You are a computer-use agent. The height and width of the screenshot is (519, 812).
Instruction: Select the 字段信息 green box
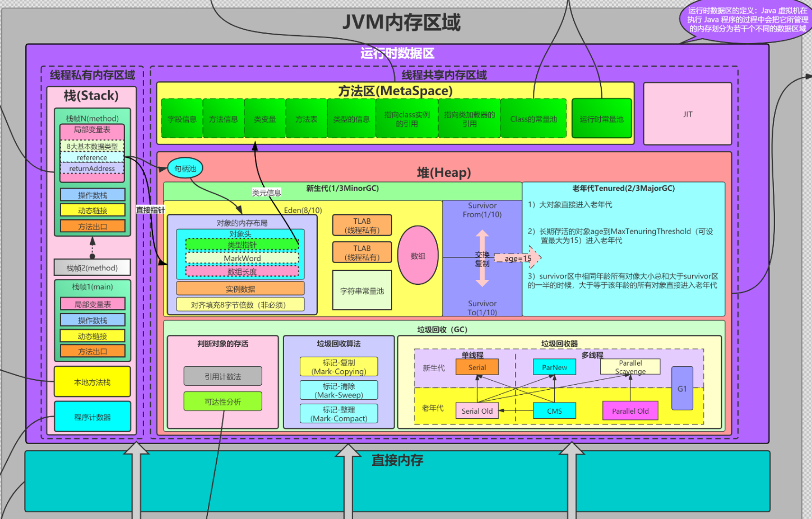pos(182,119)
